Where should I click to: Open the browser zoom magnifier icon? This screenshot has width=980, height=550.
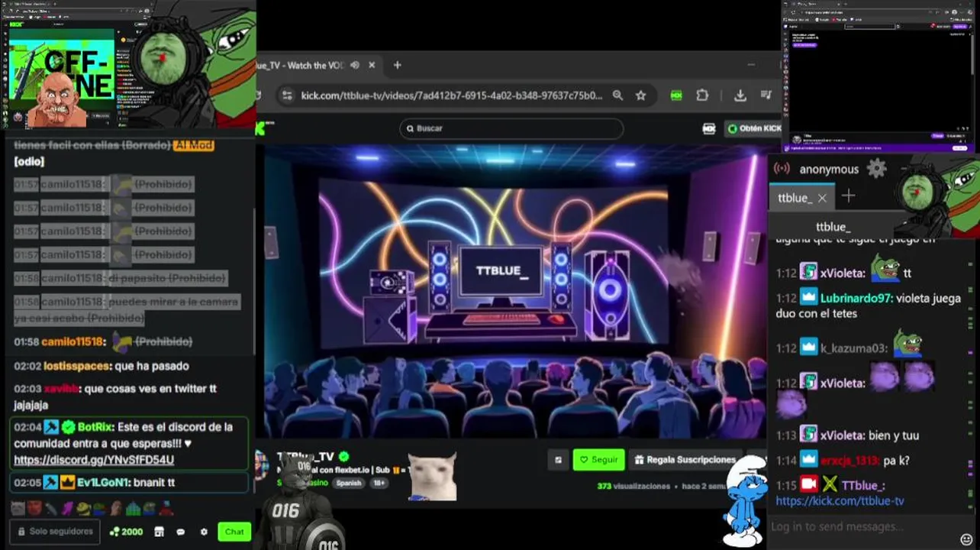[x=617, y=95]
